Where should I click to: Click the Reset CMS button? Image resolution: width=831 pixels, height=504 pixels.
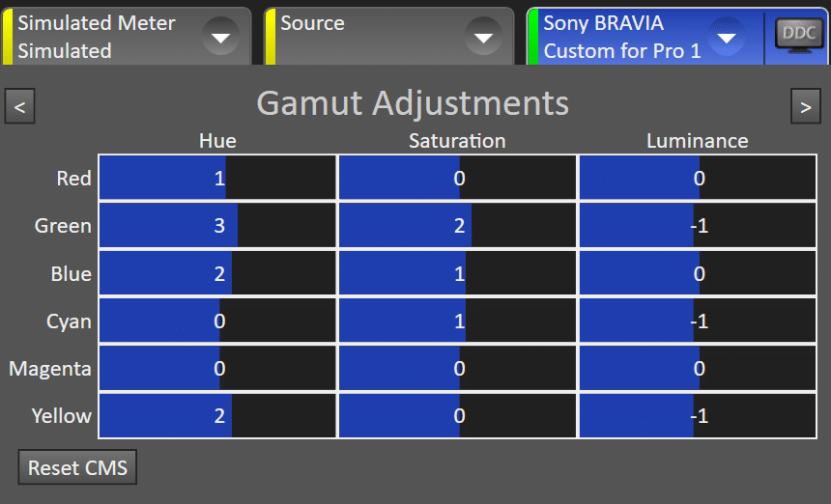click(x=77, y=467)
